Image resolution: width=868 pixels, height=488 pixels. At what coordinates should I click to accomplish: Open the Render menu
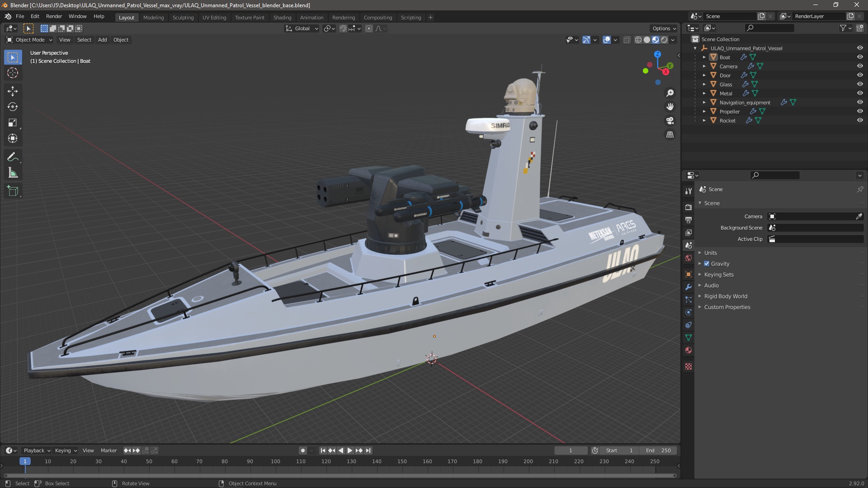pos(54,16)
